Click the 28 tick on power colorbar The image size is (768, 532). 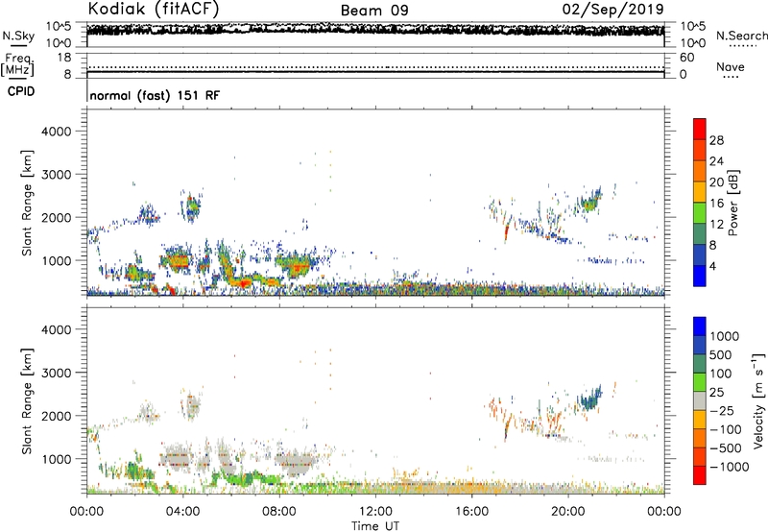tap(716, 140)
